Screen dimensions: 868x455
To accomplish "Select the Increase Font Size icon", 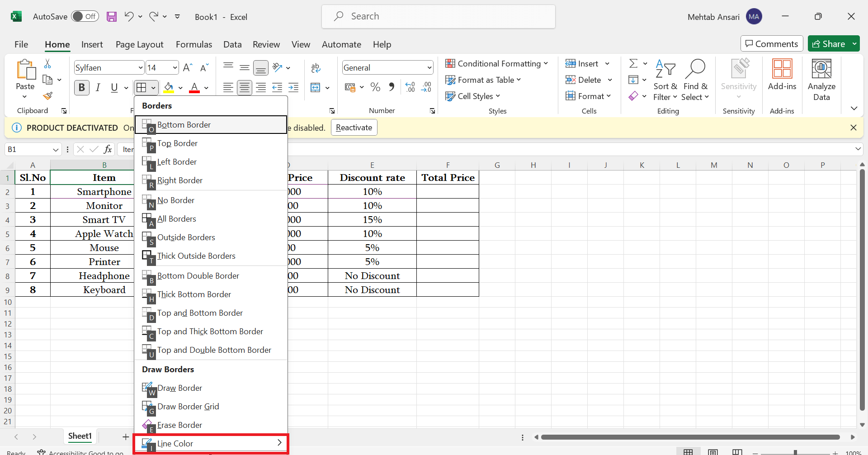I will [x=187, y=67].
